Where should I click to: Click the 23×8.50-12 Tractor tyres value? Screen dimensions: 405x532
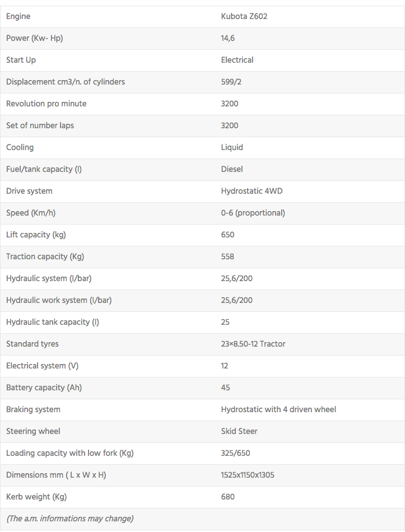click(x=253, y=344)
